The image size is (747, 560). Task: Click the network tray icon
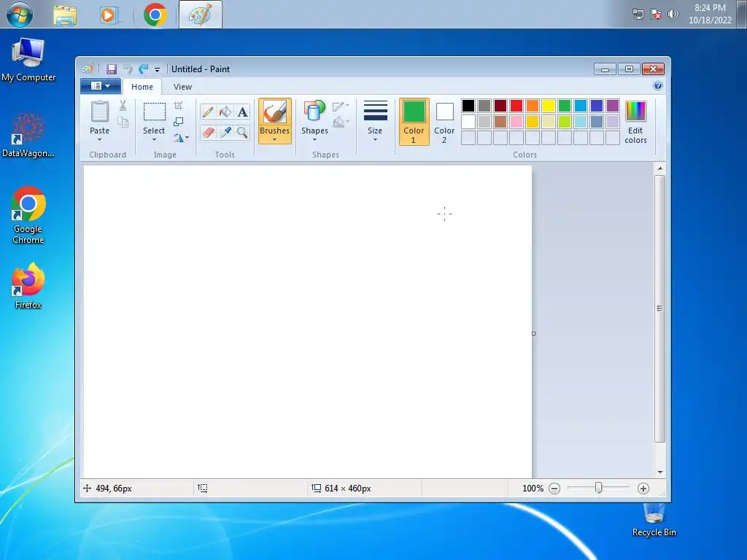[x=638, y=15]
